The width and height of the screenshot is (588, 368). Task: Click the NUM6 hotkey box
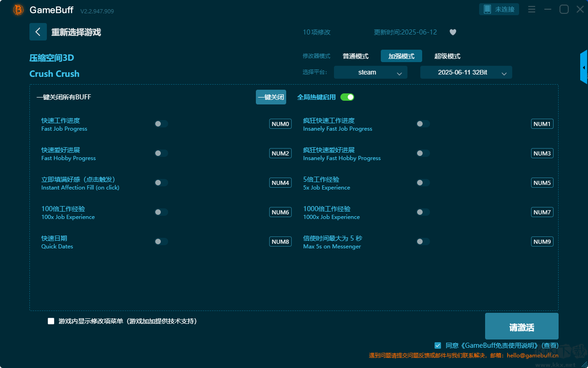(x=280, y=212)
